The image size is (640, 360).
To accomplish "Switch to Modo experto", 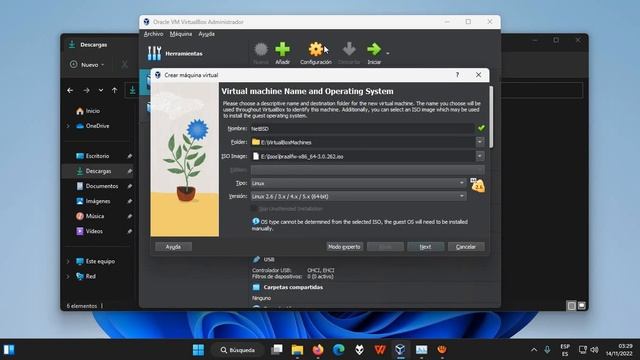I will point(344,247).
